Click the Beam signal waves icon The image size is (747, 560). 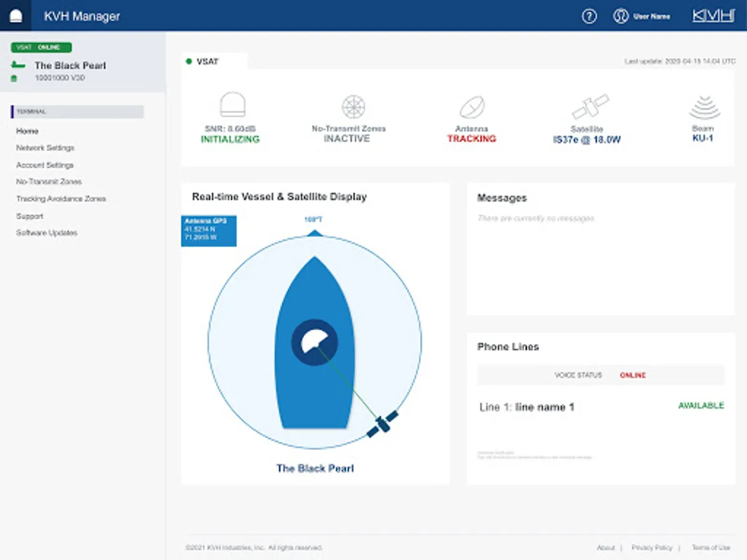click(704, 108)
